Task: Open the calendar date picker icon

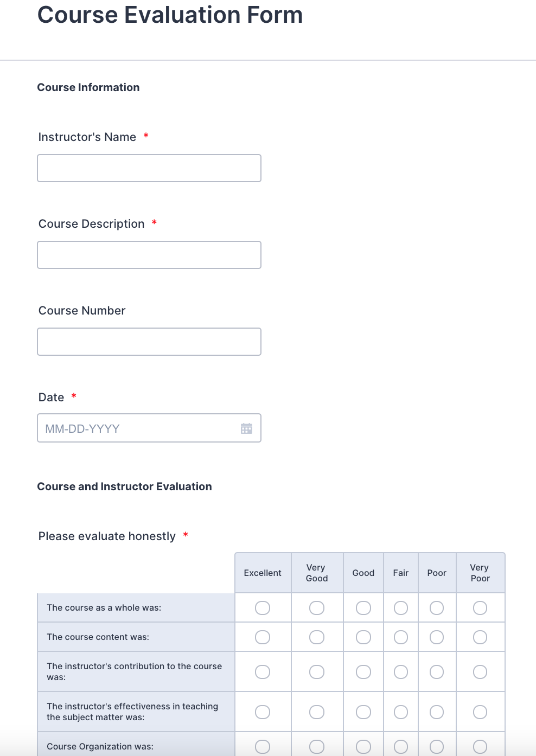Action: coord(246,428)
